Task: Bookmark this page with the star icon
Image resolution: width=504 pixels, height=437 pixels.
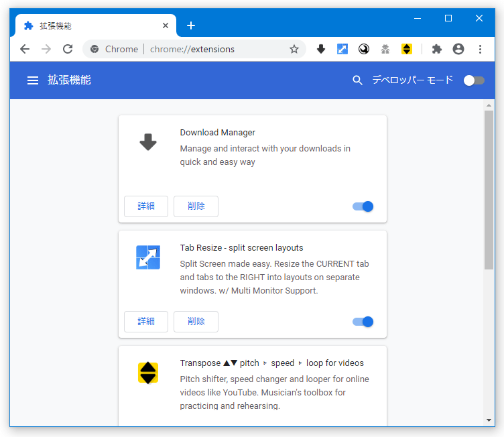Action: coord(294,49)
